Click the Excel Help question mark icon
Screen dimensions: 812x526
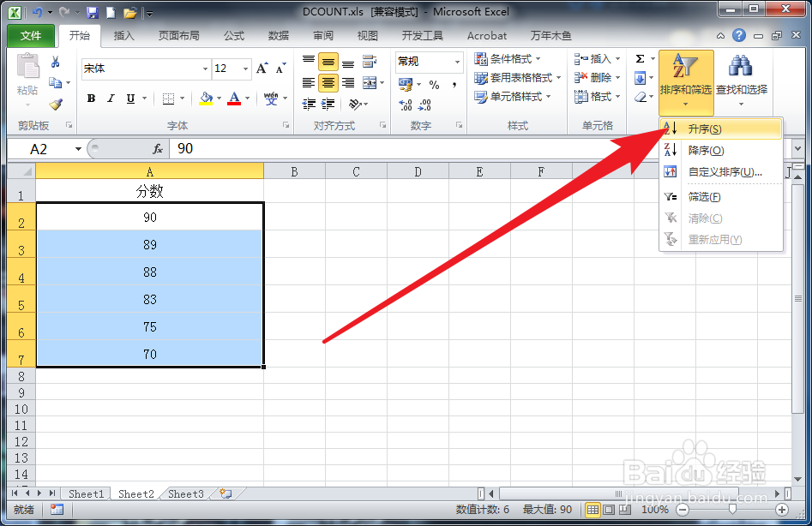point(739,35)
